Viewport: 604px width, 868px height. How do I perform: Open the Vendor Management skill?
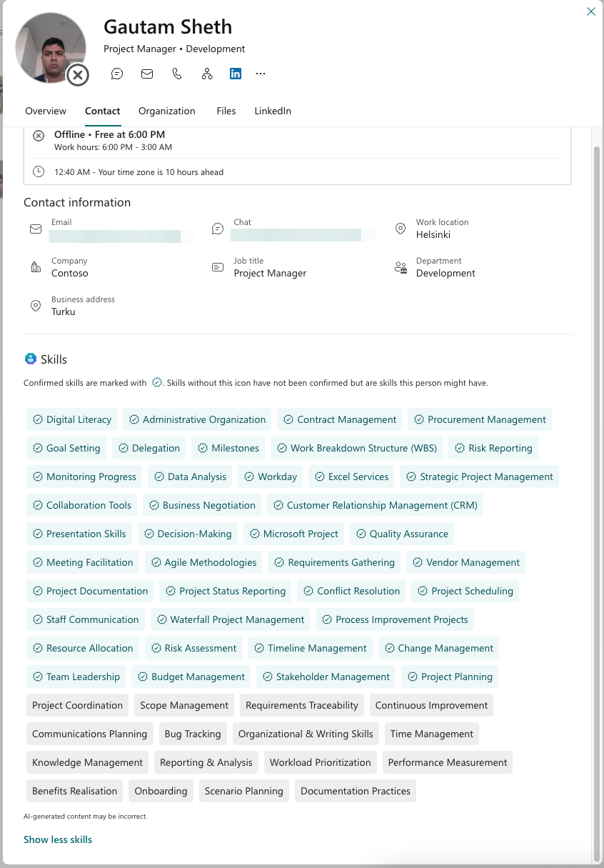(x=465, y=562)
